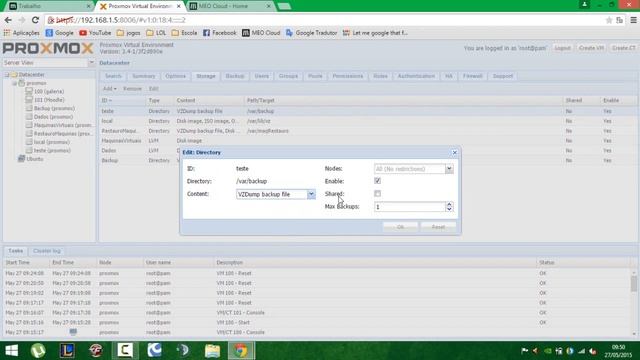Select local (proxmox) storage in tree

(x=51, y=142)
